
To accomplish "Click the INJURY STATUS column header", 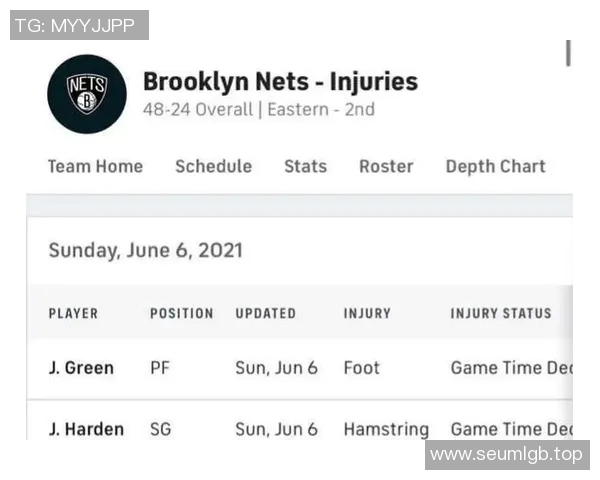I will pos(500,313).
